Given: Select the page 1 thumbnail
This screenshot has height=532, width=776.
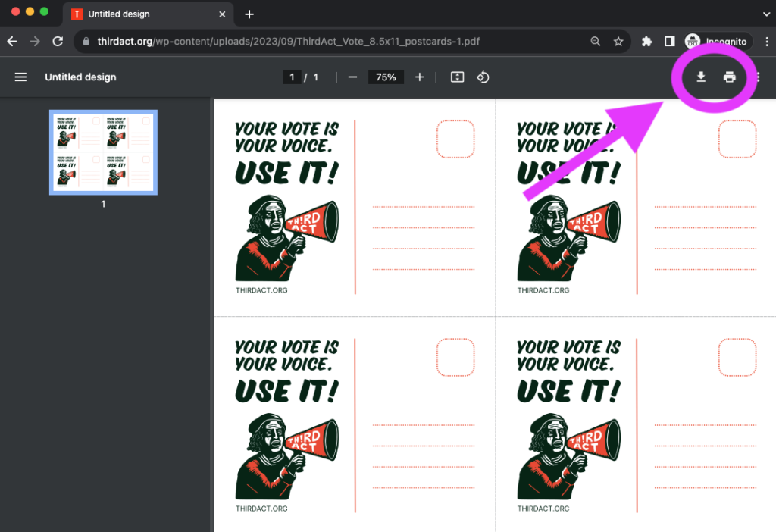Looking at the screenshot, I should (103, 152).
